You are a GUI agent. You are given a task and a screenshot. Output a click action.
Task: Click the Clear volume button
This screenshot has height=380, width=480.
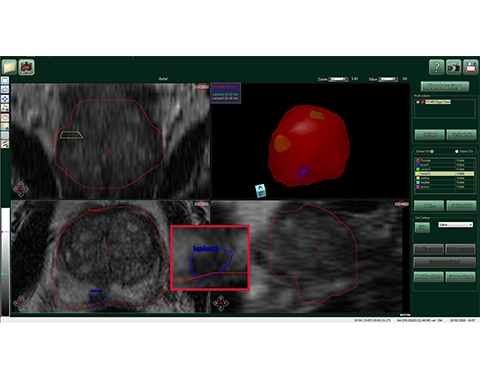tap(461, 277)
